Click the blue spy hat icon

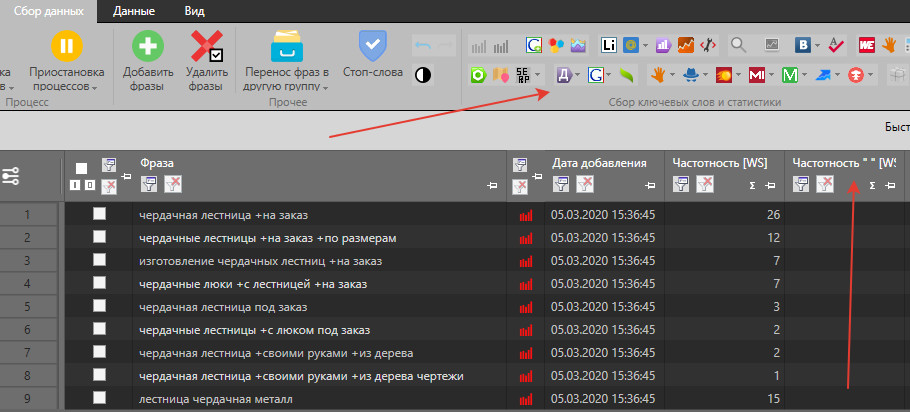pyautogui.click(x=692, y=75)
